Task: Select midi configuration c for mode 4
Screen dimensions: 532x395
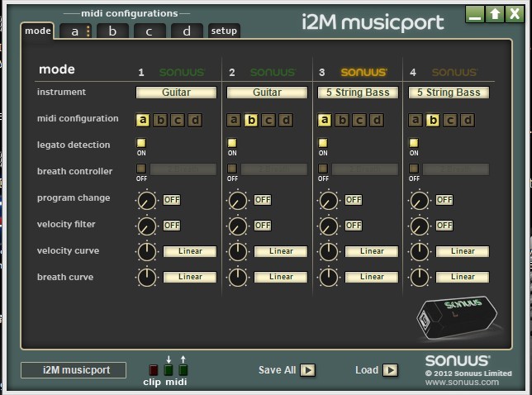Action: coord(450,120)
